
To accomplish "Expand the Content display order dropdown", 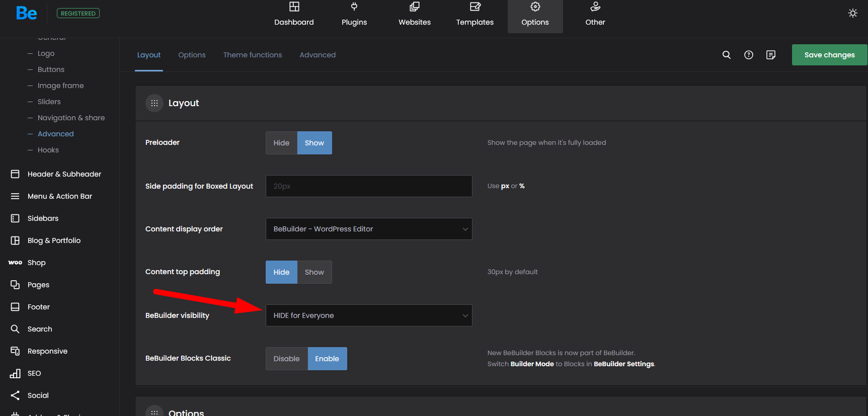I will pyautogui.click(x=368, y=229).
